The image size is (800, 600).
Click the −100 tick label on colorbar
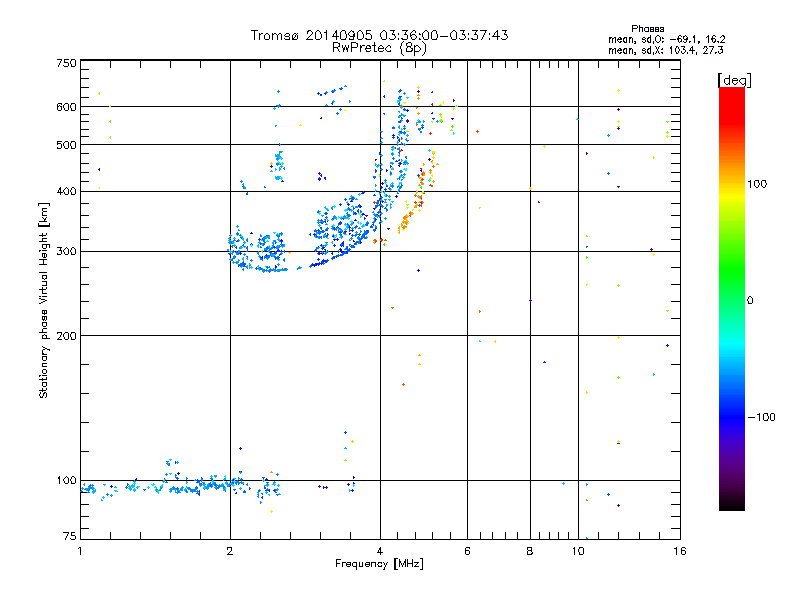(761, 416)
